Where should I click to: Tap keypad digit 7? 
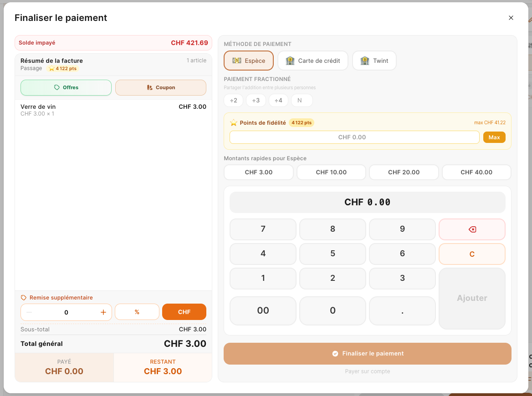click(x=263, y=229)
